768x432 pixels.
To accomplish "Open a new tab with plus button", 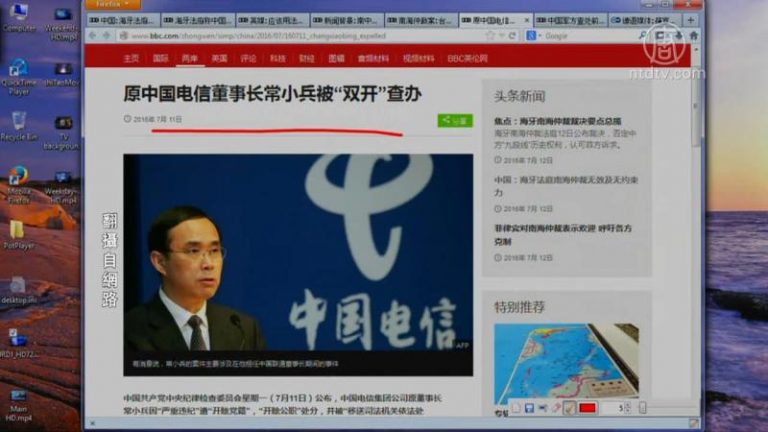I will point(691,20).
